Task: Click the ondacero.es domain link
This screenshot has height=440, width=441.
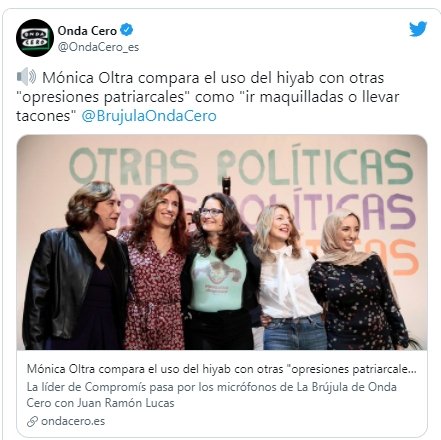Action: (x=73, y=421)
